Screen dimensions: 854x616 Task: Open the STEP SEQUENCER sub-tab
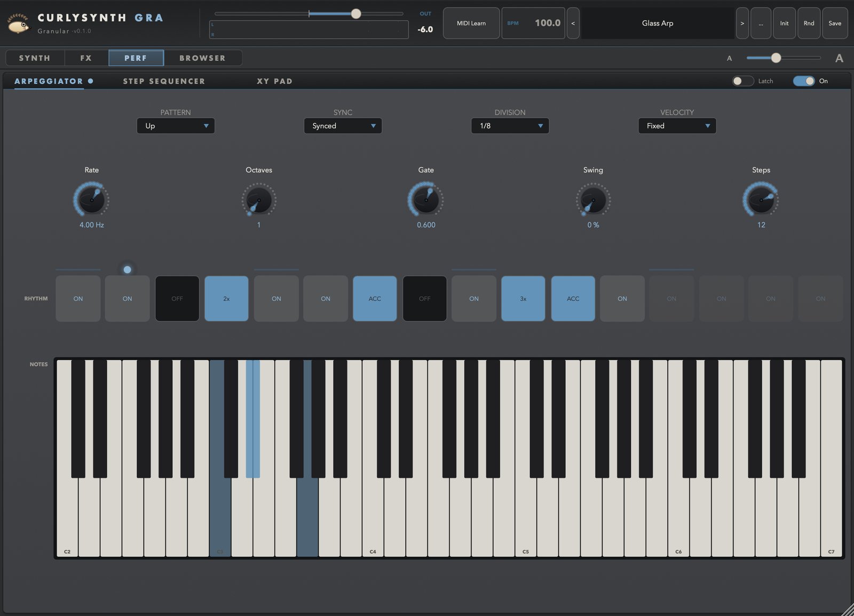click(x=164, y=81)
